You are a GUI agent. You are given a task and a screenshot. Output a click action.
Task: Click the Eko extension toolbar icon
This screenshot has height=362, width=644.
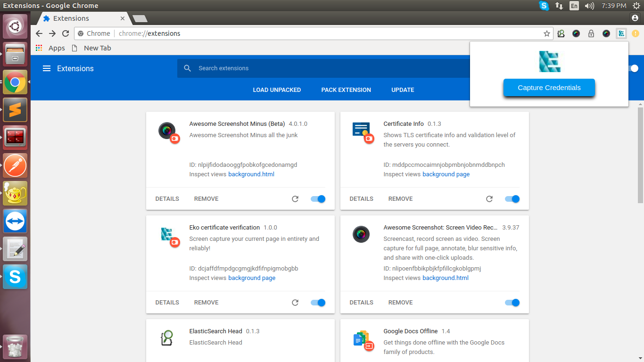coord(621,33)
